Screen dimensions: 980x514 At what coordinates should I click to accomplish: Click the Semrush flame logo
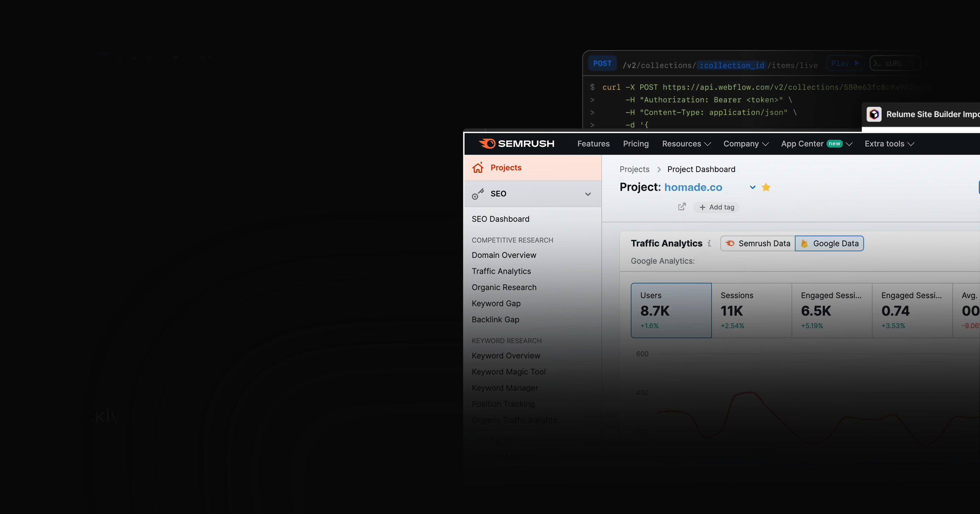488,144
